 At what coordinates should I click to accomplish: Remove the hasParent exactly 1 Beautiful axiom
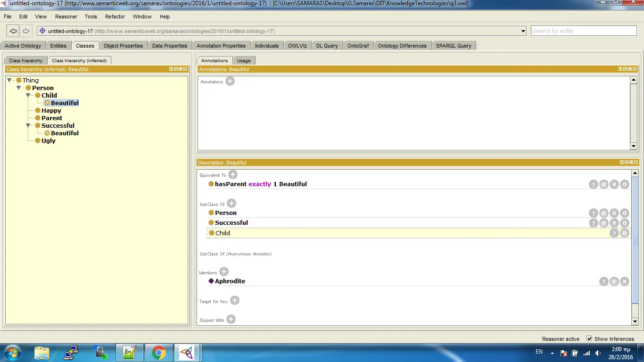click(x=614, y=184)
